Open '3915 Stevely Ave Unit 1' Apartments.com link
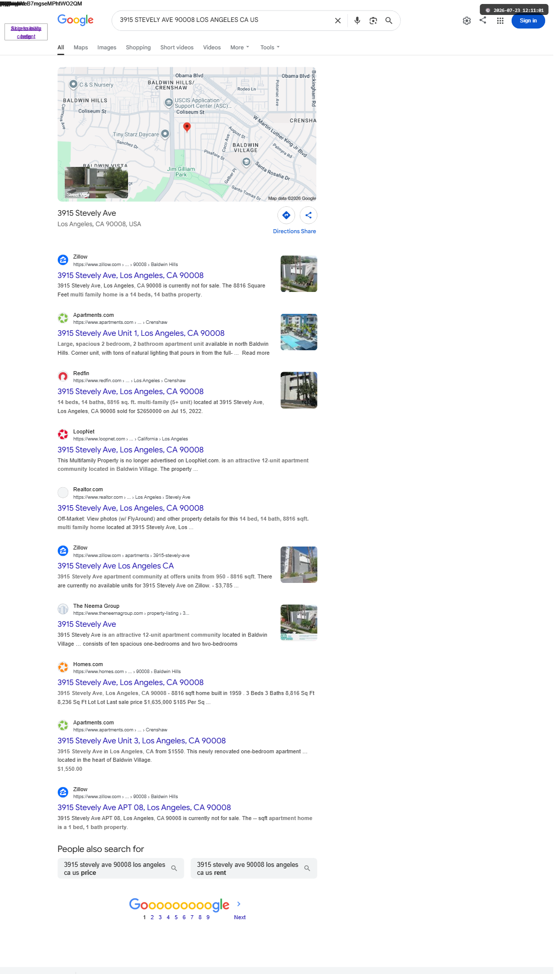The image size is (560, 974). tap(141, 333)
